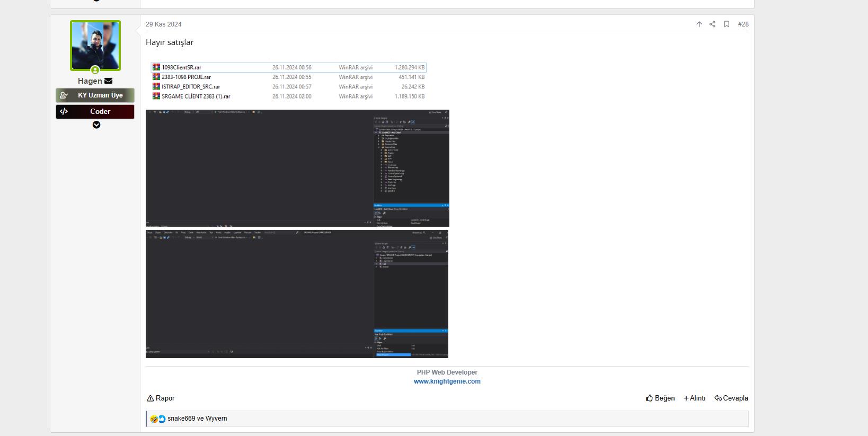Click the Hagen username link

pos(90,81)
